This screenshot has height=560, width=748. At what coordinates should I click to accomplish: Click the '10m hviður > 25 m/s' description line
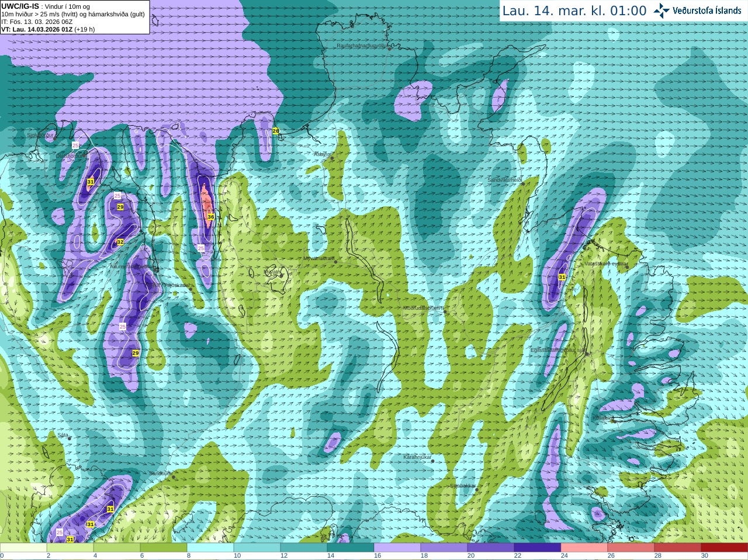[73, 14]
